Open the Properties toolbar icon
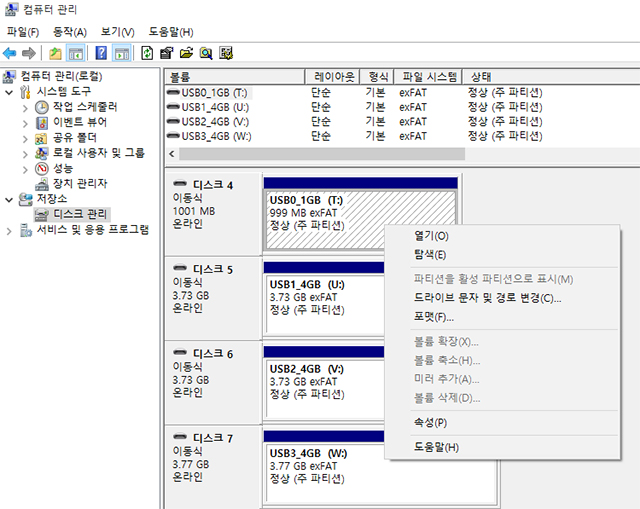The width and height of the screenshot is (640, 509). [167, 53]
